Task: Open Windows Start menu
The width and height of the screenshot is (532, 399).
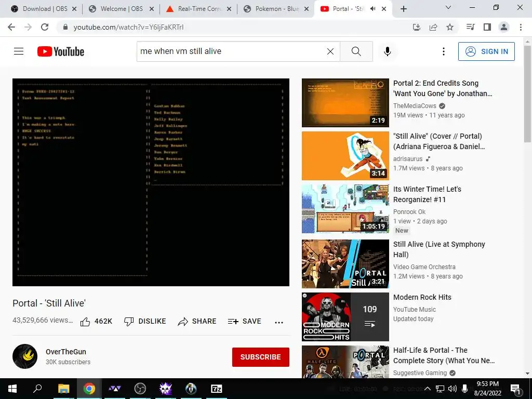Action: 12,389
